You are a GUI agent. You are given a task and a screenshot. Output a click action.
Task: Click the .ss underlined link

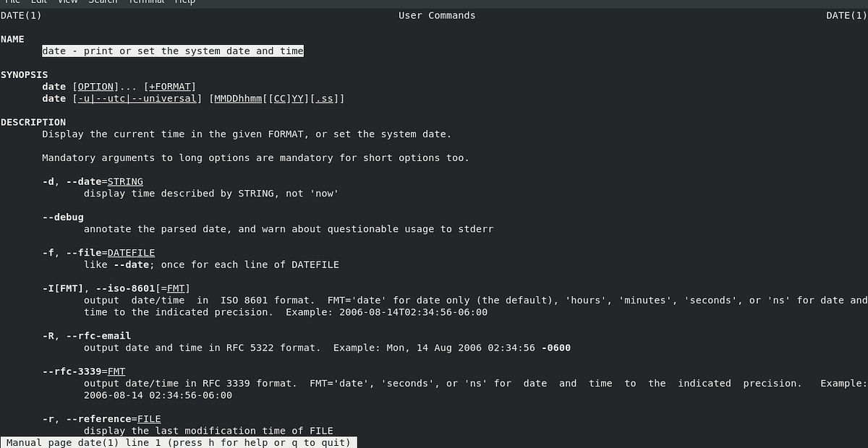[x=324, y=98]
